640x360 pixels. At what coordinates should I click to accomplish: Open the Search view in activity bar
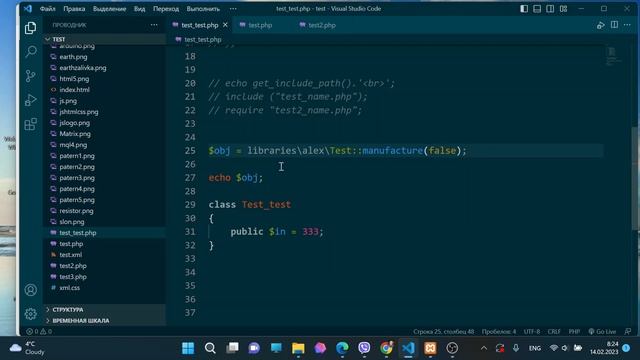pyautogui.click(x=31, y=51)
